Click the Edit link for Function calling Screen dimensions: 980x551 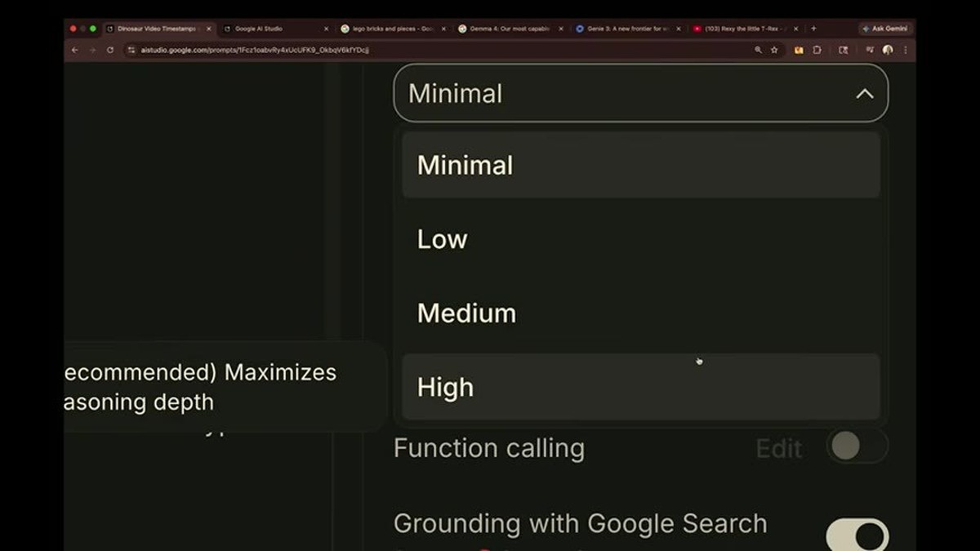(x=778, y=448)
